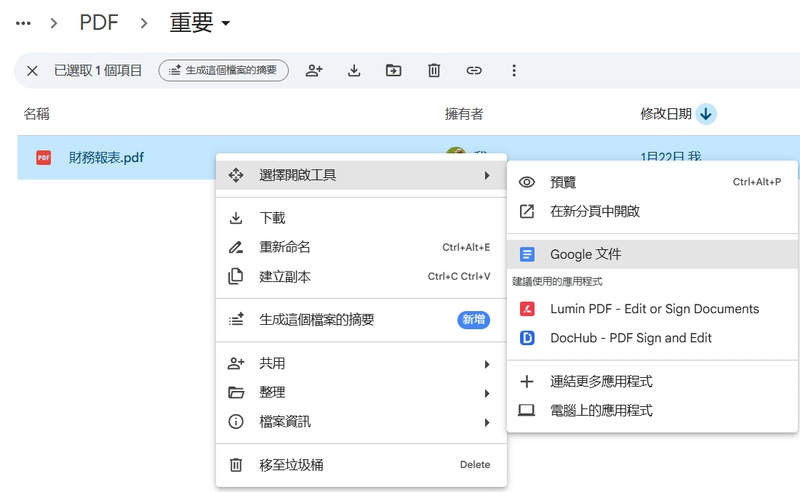The image size is (800, 492).
Task: Click the open-in-new-tab arrow icon
Action: tap(527, 211)
